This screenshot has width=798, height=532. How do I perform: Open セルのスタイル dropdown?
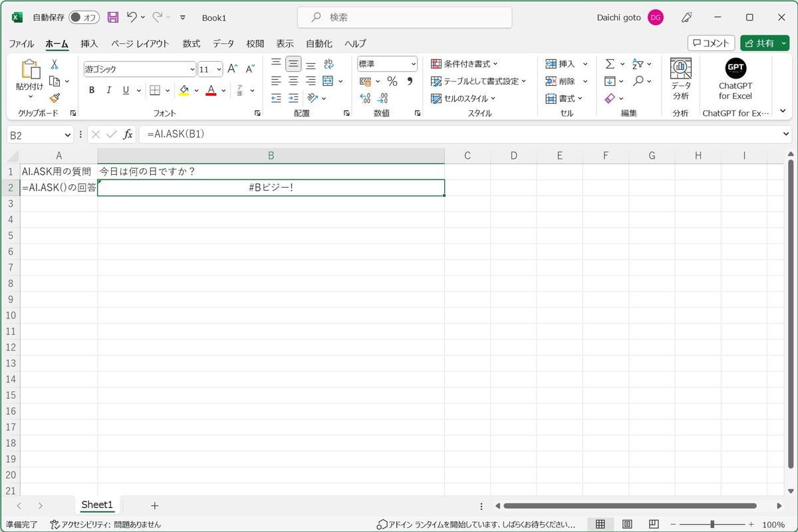463,98
